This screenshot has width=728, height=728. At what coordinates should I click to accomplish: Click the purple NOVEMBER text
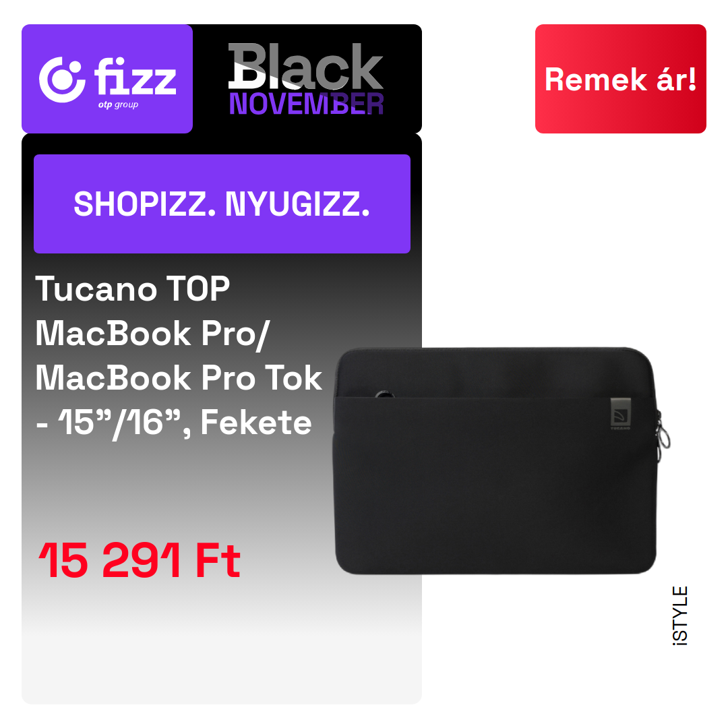click(306, 104)
